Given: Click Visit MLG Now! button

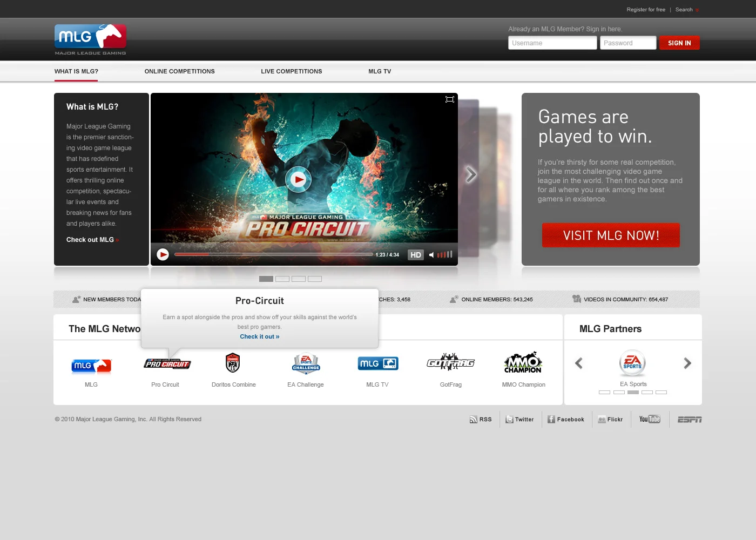Looking at the screenshot, I should (x=611, y=235).
